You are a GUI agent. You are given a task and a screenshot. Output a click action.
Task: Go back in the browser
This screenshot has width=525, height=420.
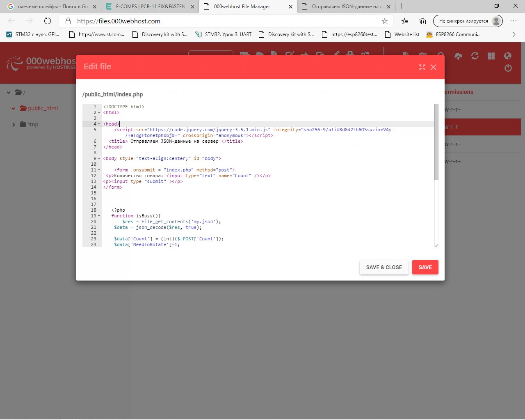coord(11,21)
